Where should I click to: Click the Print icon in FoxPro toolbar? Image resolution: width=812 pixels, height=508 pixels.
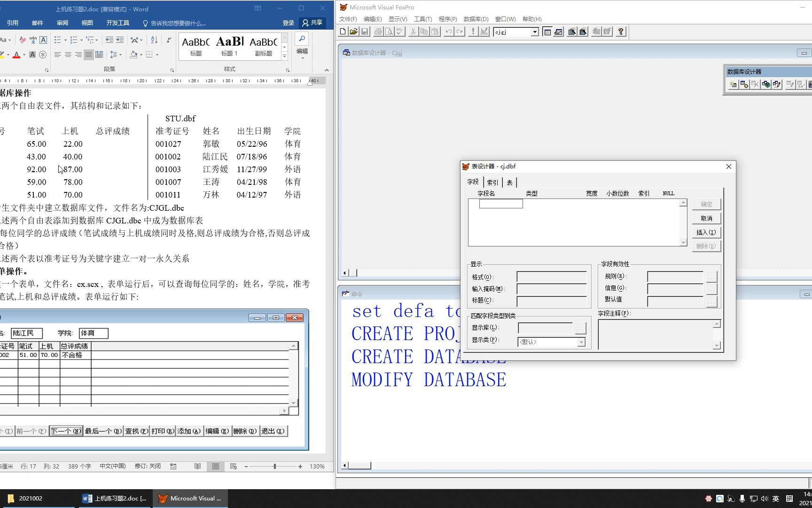(x=378, y=32)
